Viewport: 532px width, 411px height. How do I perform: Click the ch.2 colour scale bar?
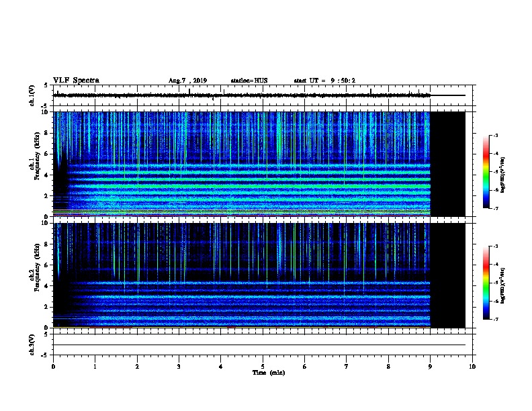[486, 283]
